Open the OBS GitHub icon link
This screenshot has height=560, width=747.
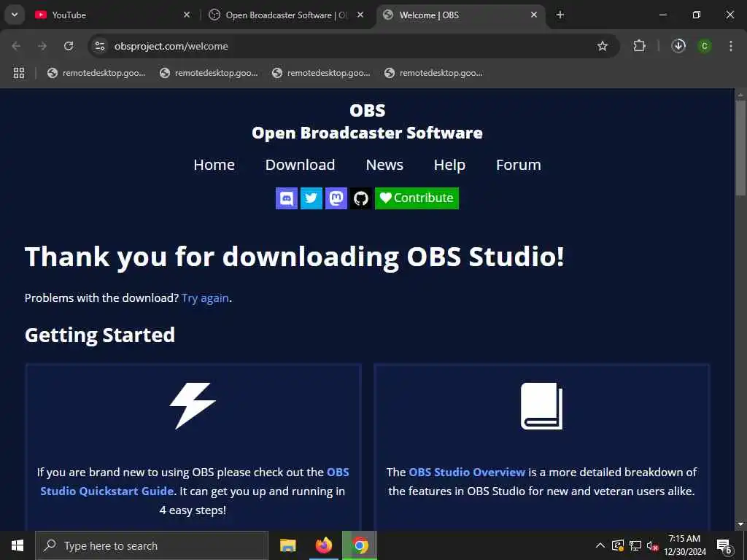click(360, 198)
